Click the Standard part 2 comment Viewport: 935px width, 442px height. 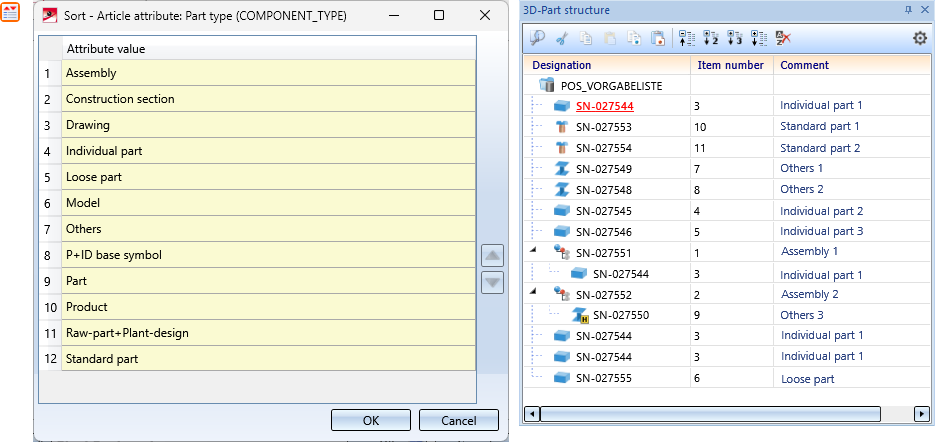[820, 148]
